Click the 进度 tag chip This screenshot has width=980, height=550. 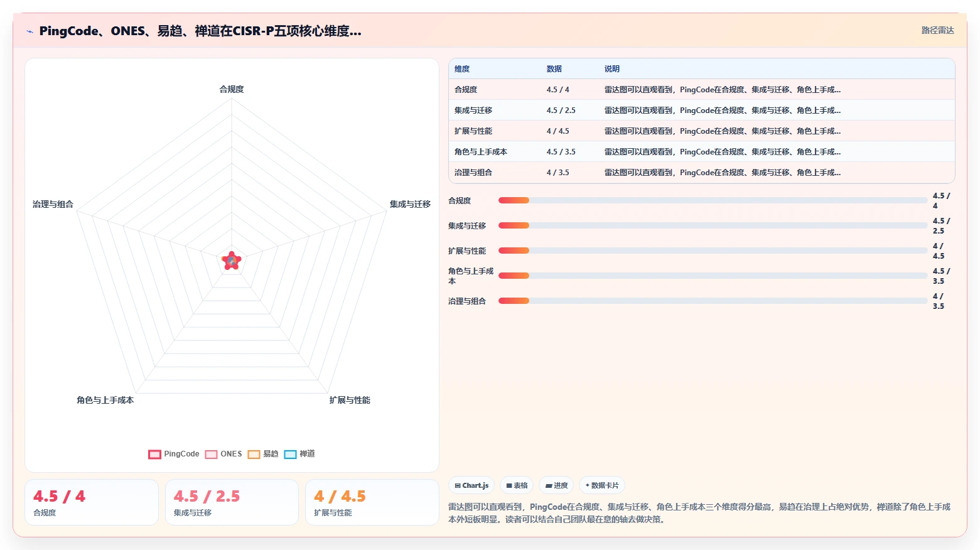click(x=556, y=485)
